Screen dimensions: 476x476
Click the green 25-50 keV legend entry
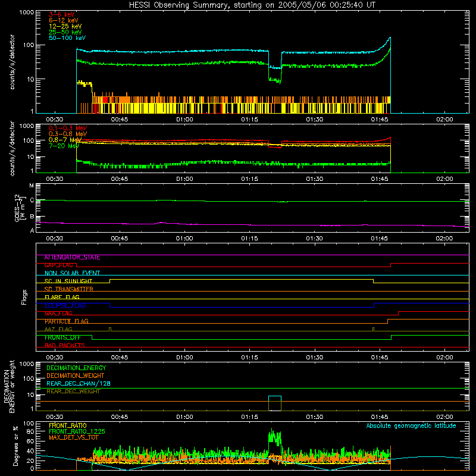[65, 32]
